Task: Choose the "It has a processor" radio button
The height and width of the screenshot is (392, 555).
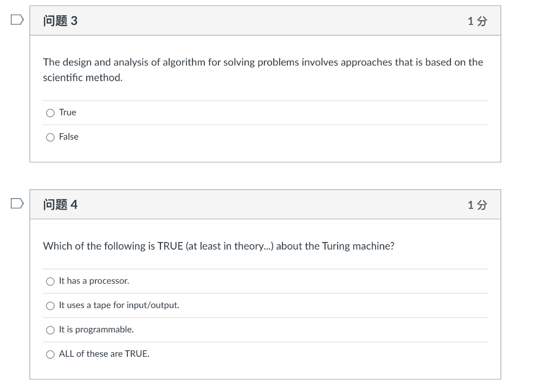Action: (50, 282)
